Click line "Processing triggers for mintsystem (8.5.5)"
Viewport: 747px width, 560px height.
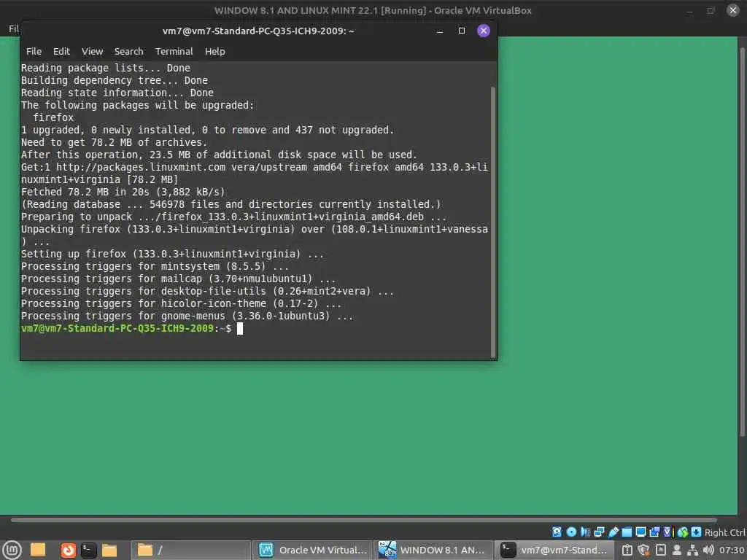pyautogui.click(x=155, y=266)
